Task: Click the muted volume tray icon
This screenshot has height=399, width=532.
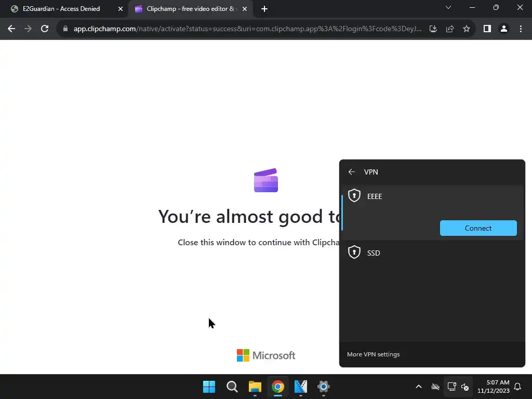Action: (465, 387)
